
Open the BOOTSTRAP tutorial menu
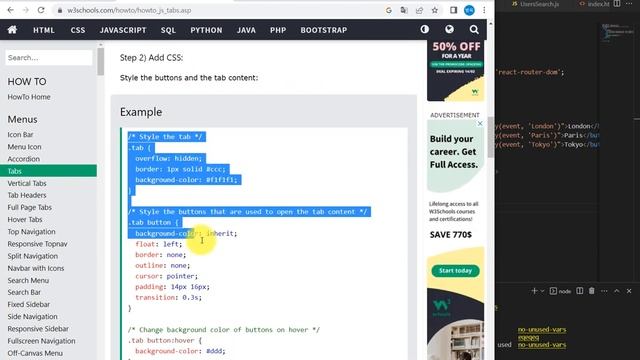point(324,30)
